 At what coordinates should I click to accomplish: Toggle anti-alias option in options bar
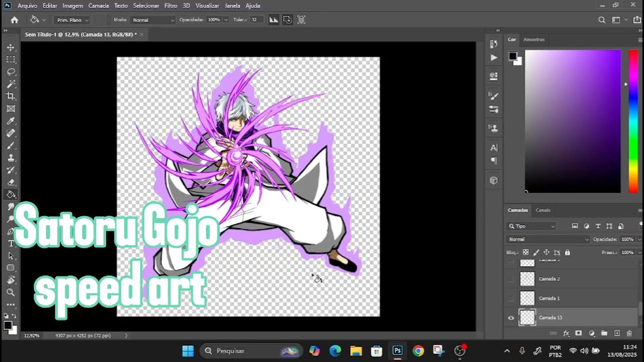pos(274,20)
